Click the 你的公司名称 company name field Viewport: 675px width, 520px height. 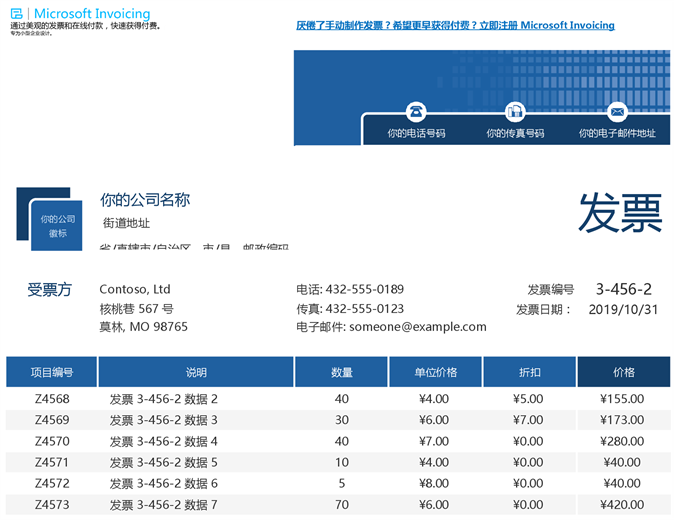tap(145, 200)
